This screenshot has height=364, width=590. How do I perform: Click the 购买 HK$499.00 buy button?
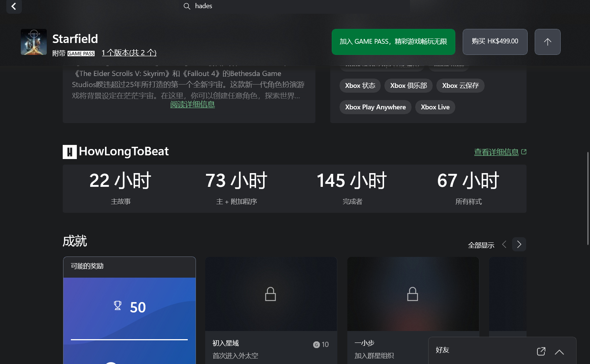tap(495, 42)
